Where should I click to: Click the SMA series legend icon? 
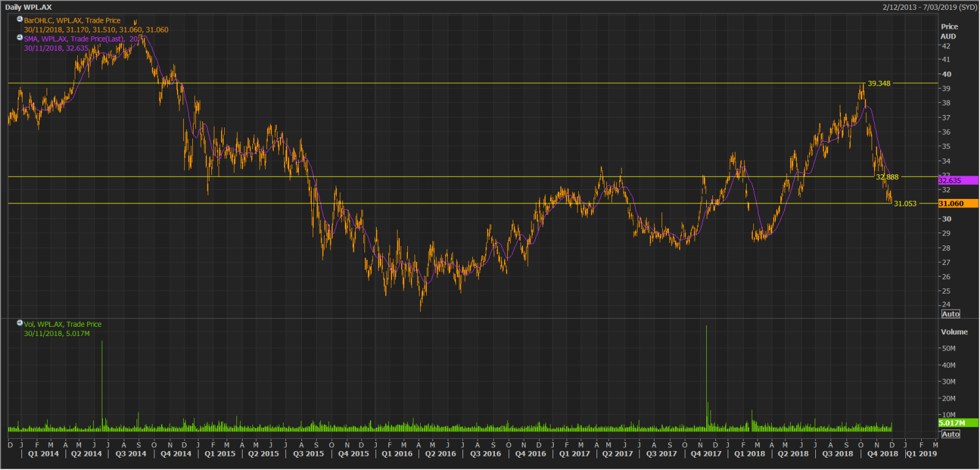pyautogui.click(x=20, y=38)
